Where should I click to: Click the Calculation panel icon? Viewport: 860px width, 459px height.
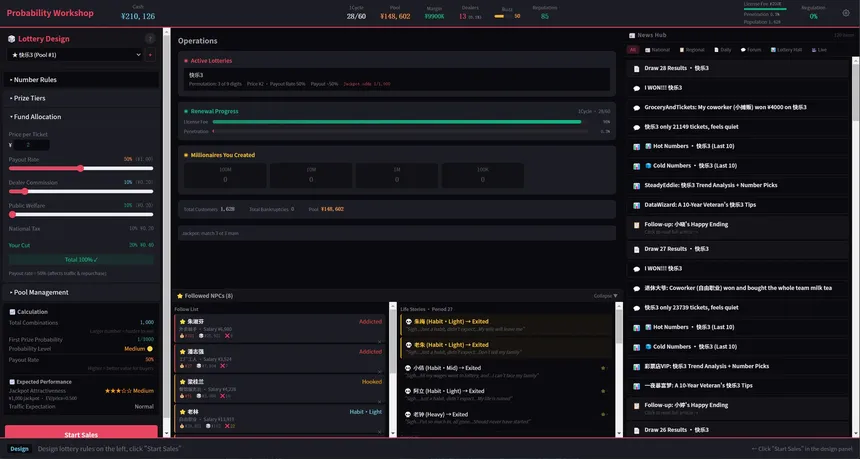click(12, 312)
